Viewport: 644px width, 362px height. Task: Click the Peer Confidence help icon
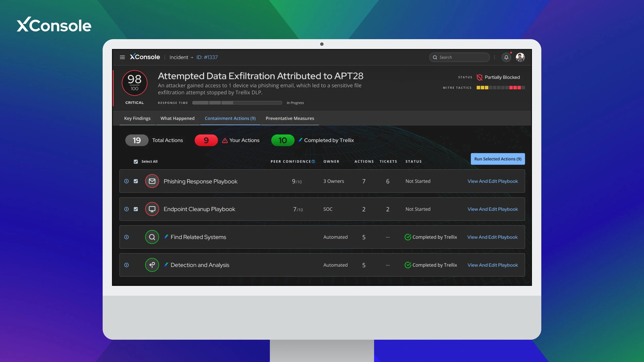[313, 161]
